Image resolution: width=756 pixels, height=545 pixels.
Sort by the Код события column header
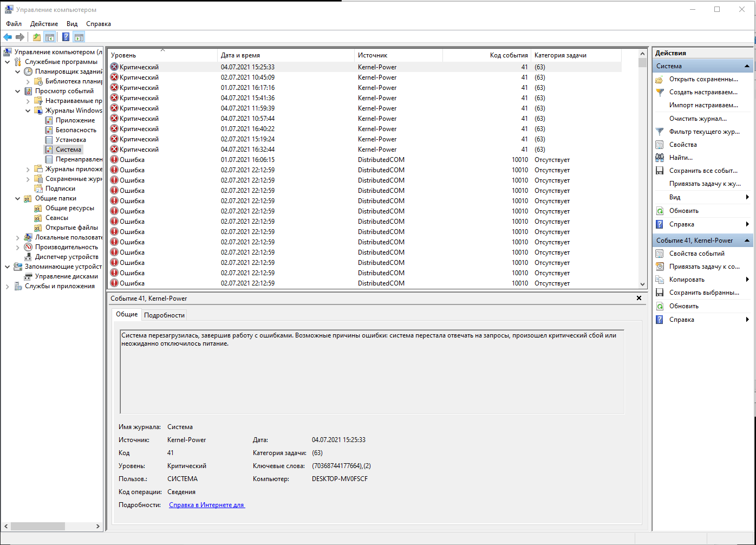tap(486, 55)
